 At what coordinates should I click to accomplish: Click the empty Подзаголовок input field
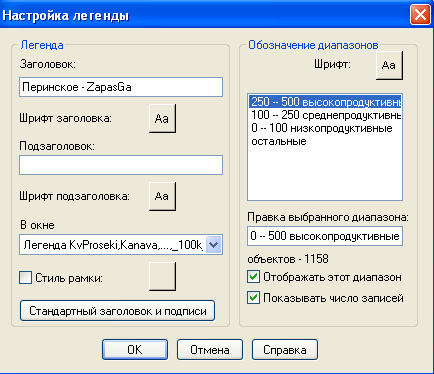pos(121,165)
